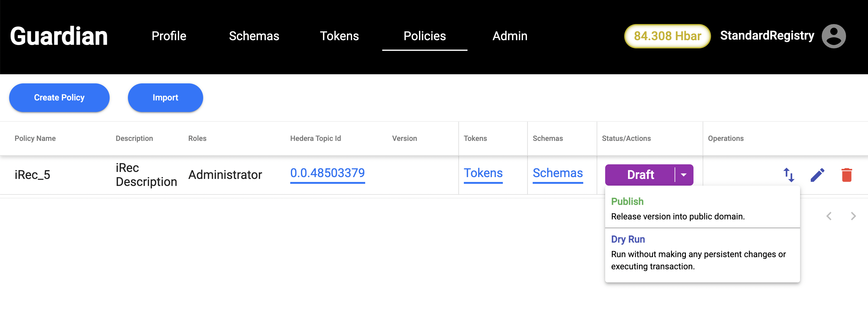Open the Tokens navigation tab

tap(339, 36)
